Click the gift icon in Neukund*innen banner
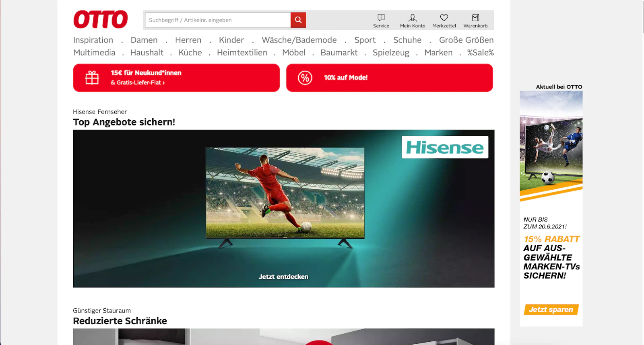The height and width of the screenshot is (345, 644). pyautogui.click(x=92, y=78)
